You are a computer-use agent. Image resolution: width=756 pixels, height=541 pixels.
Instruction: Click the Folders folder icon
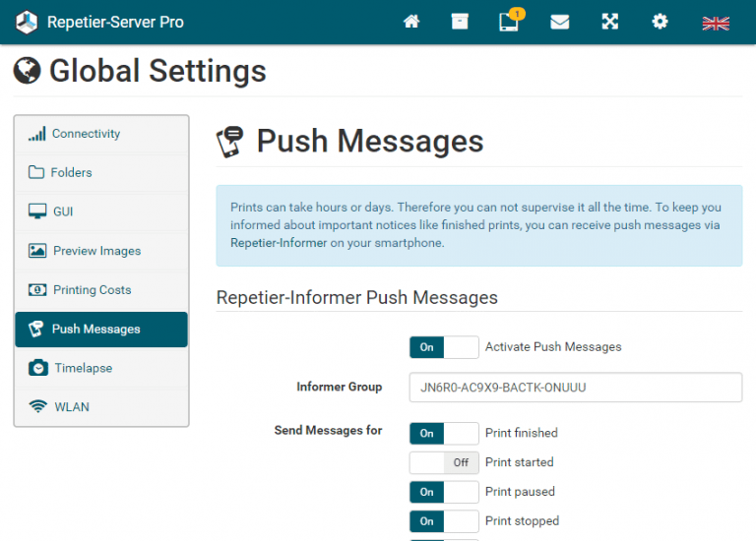(x=36, y=172)
